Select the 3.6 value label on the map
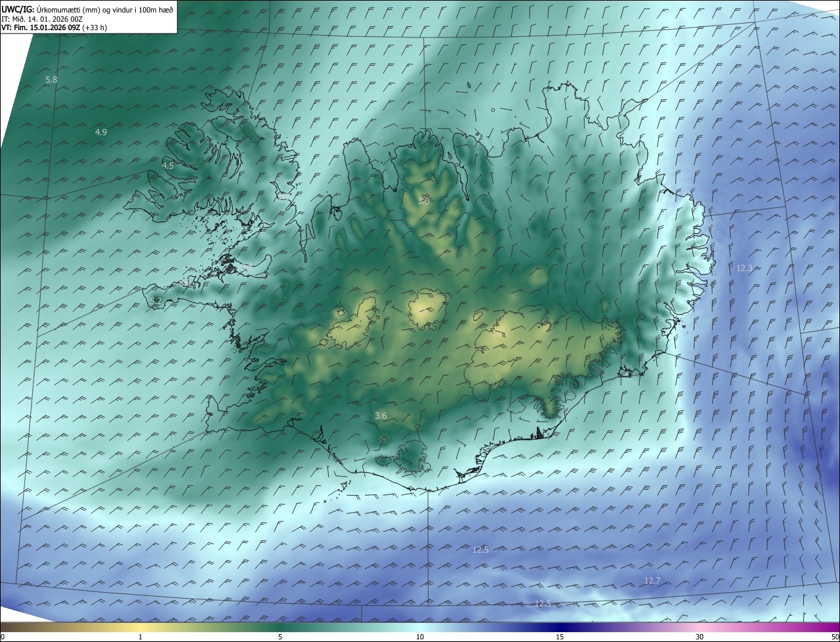840x642 pixels. tap(381, 416)
